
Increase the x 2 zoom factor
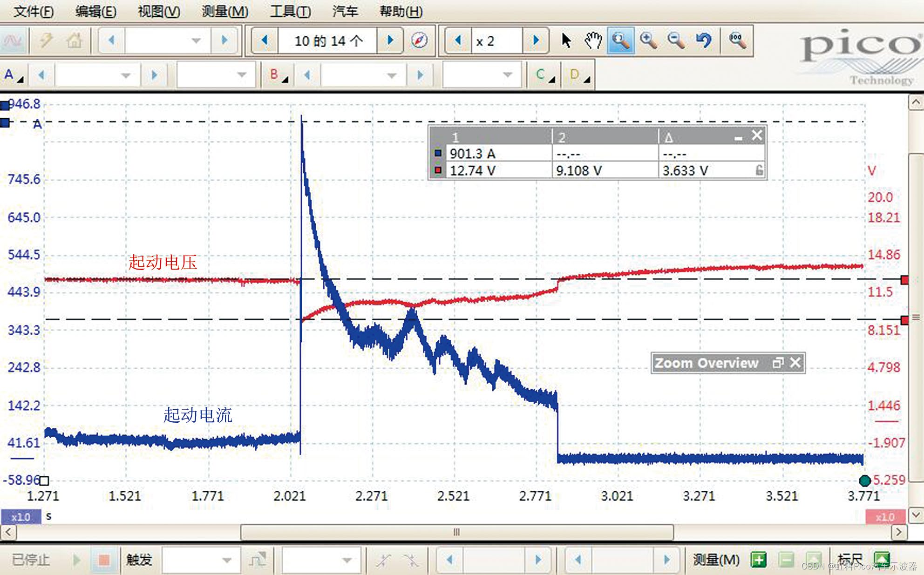coord(536,41)
